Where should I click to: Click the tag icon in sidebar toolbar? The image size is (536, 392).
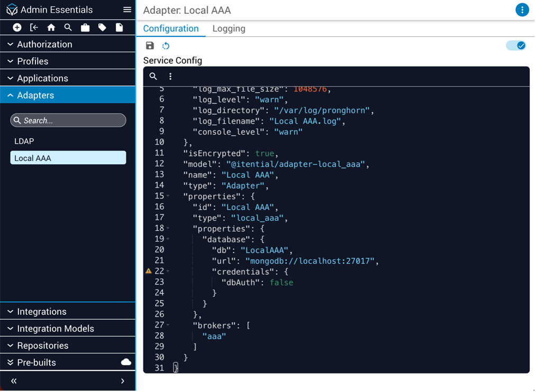(102, 27)
